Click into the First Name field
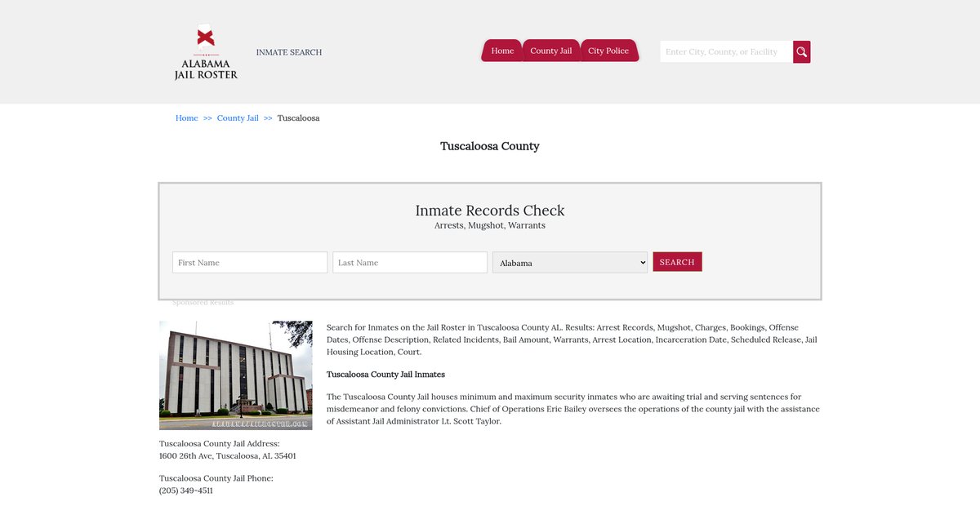The width and height of the screenshot is (980, 506). coord(250,263)
